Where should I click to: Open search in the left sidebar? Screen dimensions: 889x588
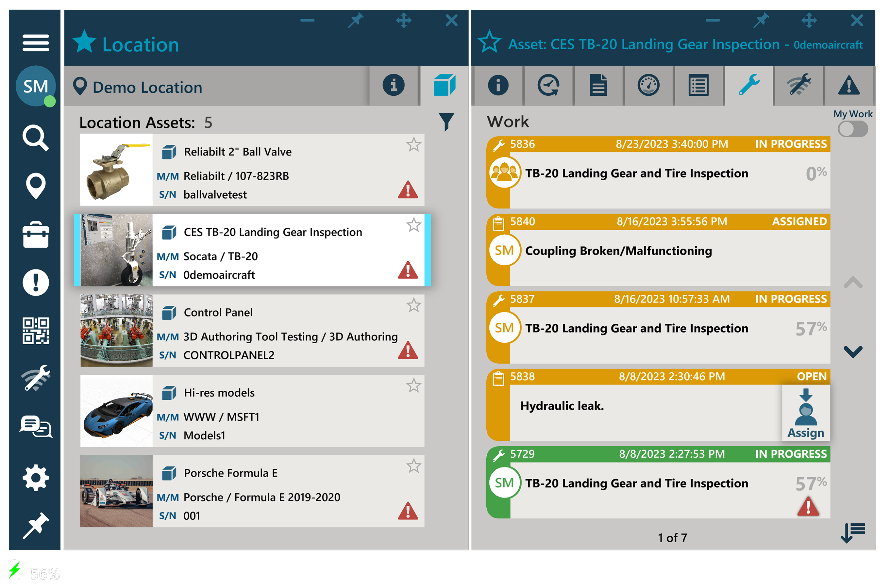coord(36,138)
